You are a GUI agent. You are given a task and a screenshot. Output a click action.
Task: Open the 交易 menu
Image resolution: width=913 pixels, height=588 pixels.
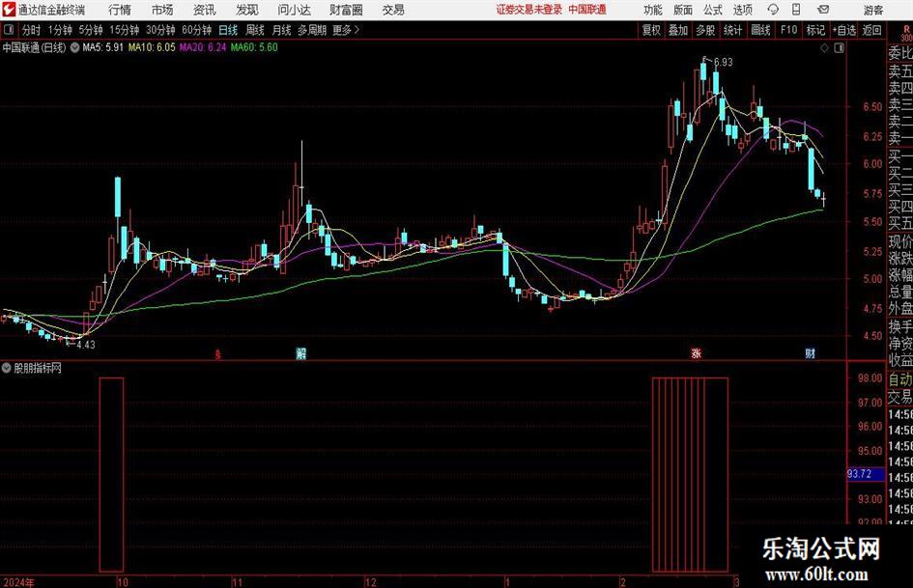point(393,10)
